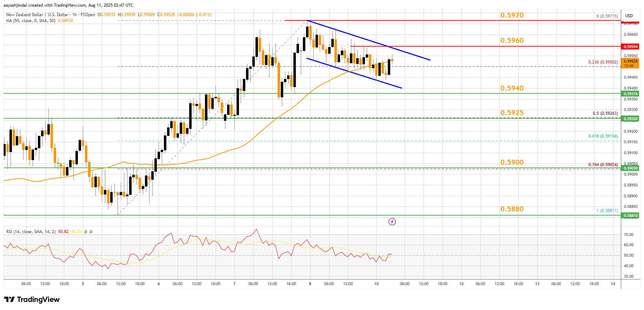The image size is (644, 310).
Task: Click the 0.5960 resistance label
Action: tap(512, 40)
